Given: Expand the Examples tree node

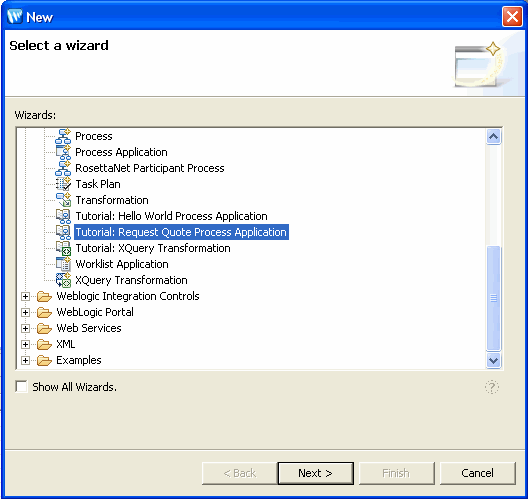Looking at the screenshot, I should pos(25,360).
